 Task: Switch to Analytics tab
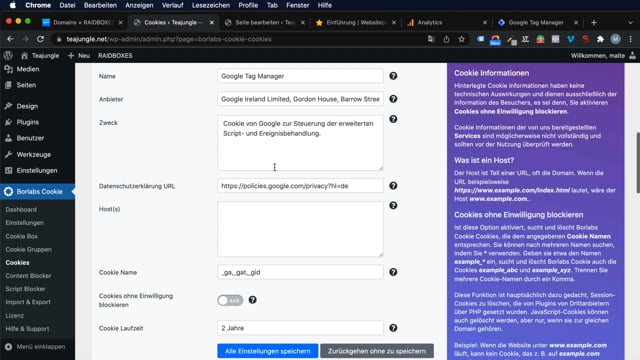(x=447, y=22)
